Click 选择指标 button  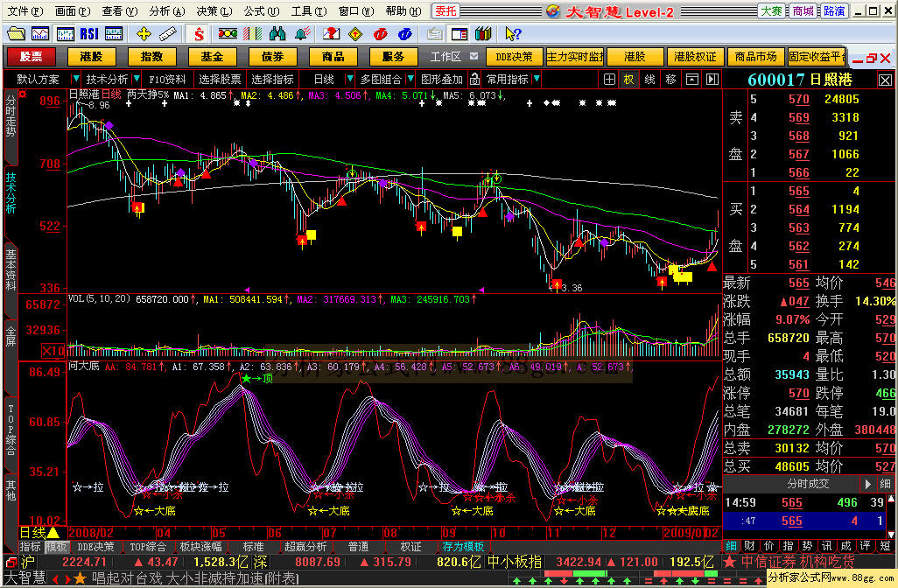pyautogui.click(x=272, y=80)
